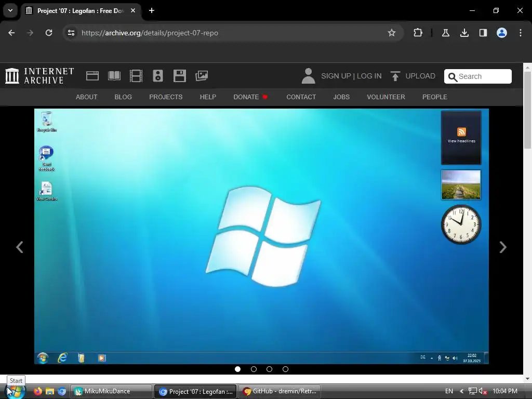The width and height of the screenshot is (532, 399).
Task: Click the Windows Start orb
Action: coord(15,391)
